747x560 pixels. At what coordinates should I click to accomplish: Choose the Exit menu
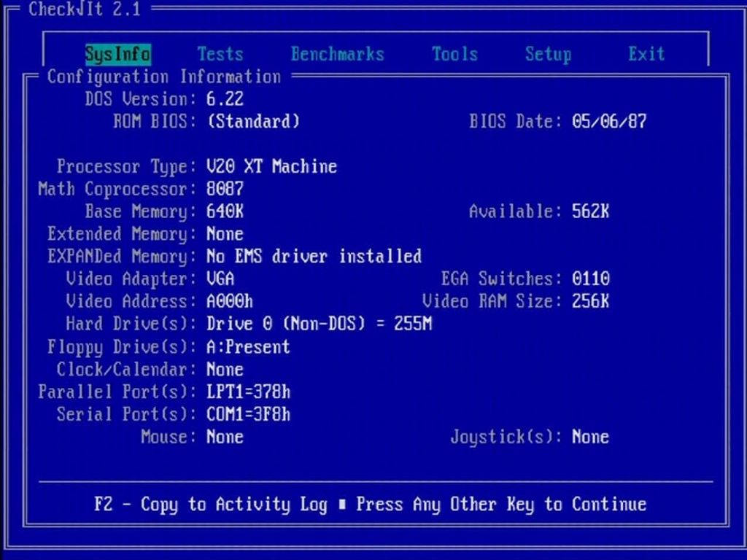coord(646,54)
